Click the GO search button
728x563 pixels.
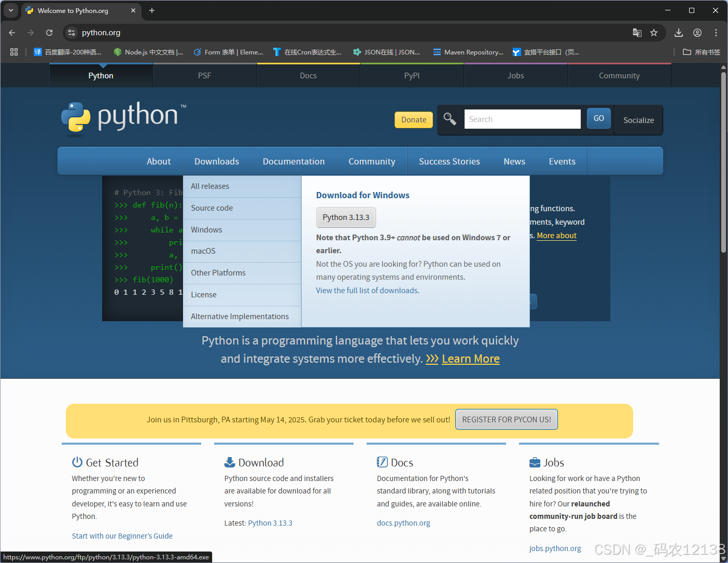[599, 118]
